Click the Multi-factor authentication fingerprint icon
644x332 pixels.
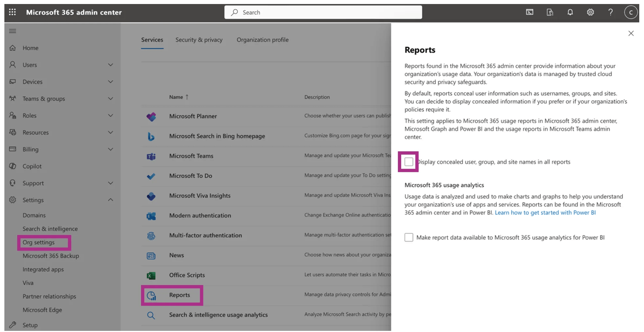pos(151,236)
